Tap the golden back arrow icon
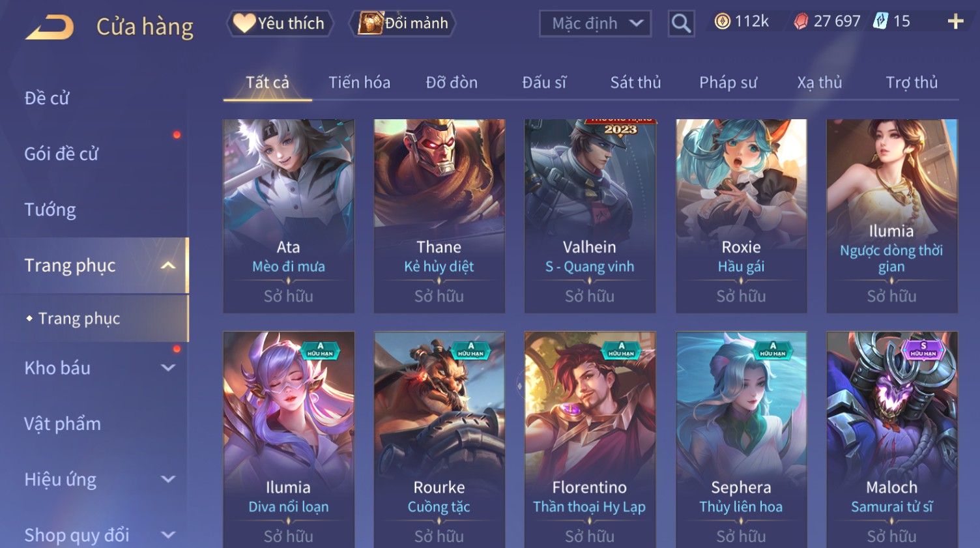The width and height of the screenshot is (980, 548). pyautogui.click(x=50, y=27)
